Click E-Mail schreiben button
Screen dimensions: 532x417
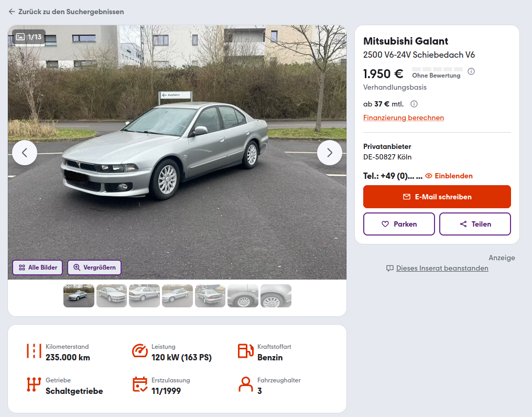(437, 197)
